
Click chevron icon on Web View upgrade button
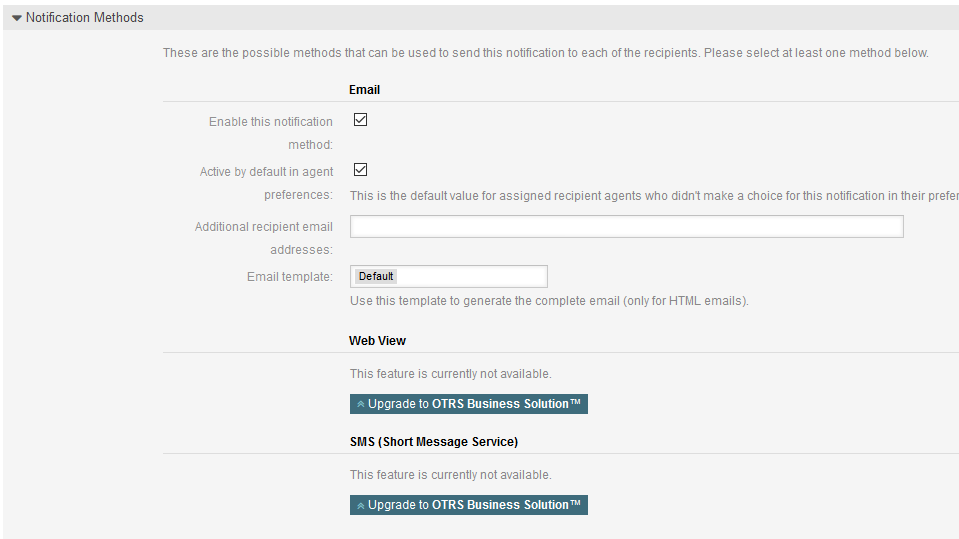(x=360, y=405)
